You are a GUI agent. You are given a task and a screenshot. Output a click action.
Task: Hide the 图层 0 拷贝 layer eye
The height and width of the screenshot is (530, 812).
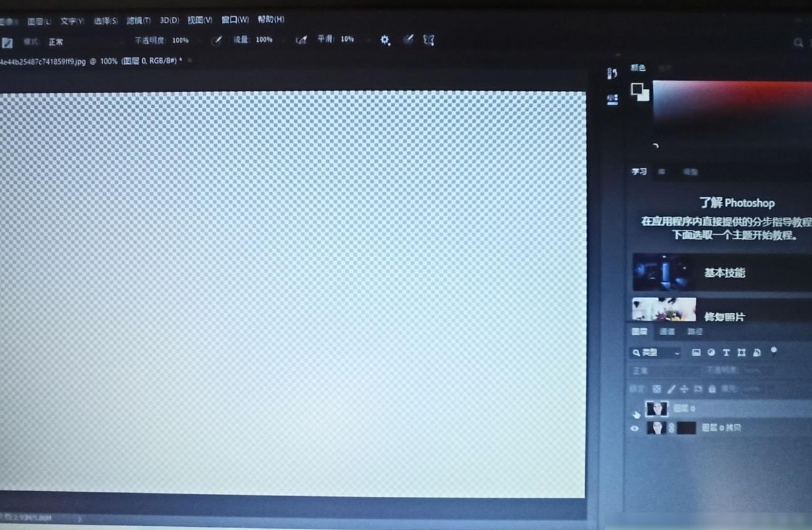(635, 429)
